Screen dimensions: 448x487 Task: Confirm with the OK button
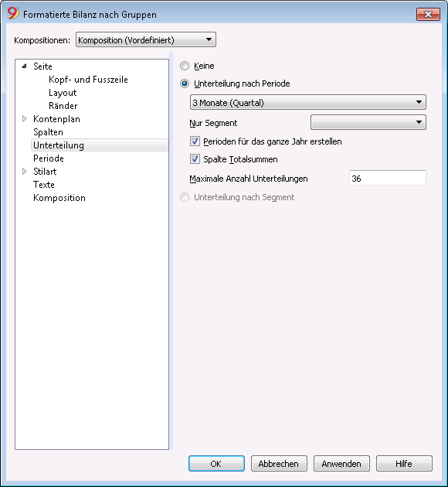(x=216, y=463)
